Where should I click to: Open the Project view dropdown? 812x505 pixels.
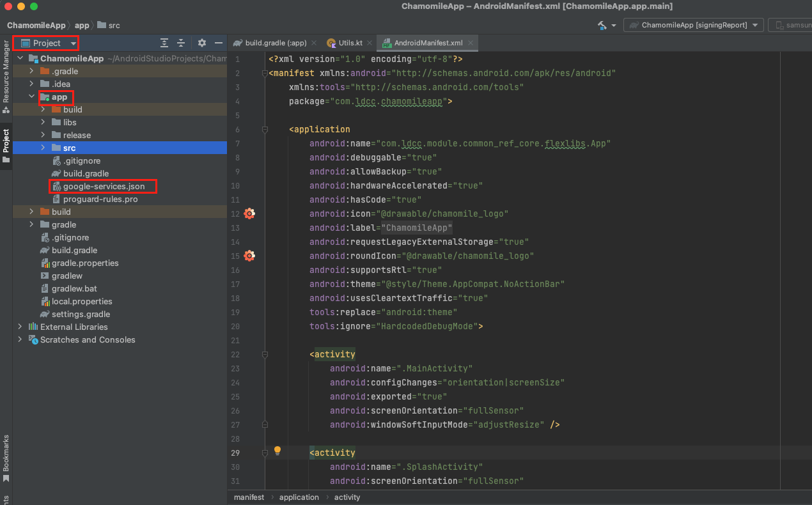pyautogui.click(x=48, y=43)
